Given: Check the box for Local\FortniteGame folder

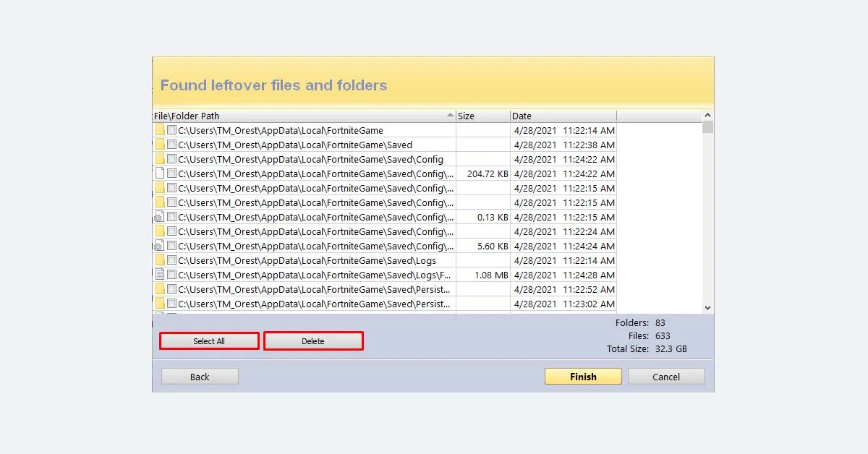Looking at the screenshot, I should pyautogui.click(x=171, y=130).
